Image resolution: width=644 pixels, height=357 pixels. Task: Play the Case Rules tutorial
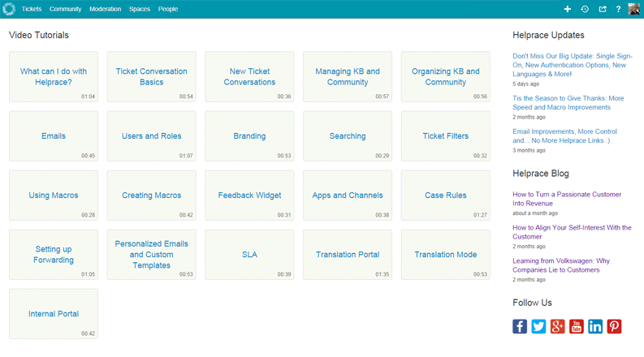(x=446, y=196)
